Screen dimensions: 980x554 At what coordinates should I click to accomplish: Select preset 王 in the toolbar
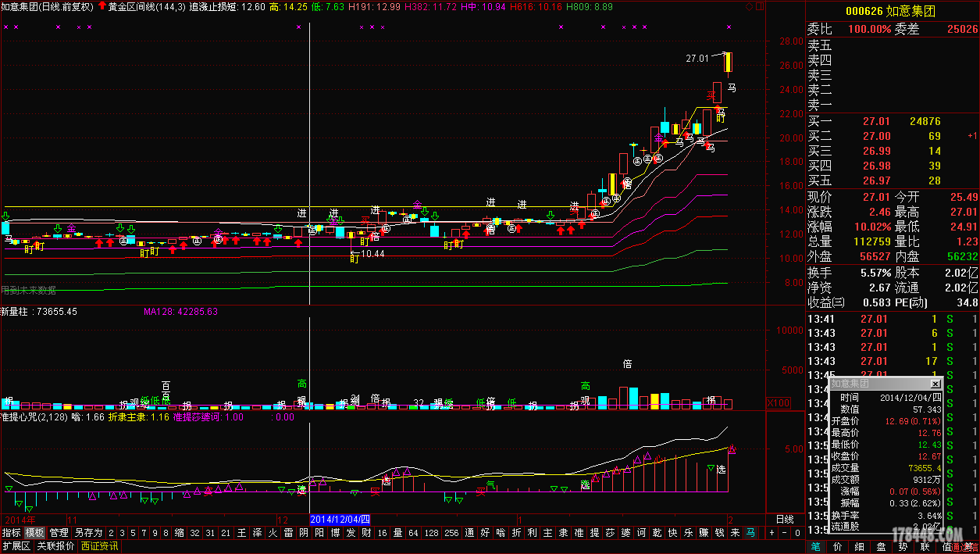(x=241, y=532)
